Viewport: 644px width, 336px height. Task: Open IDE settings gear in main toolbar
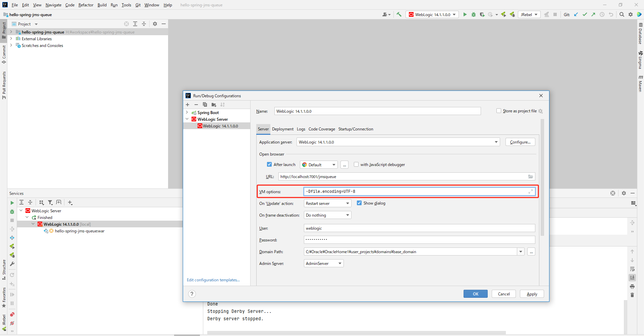click(631, 14)
